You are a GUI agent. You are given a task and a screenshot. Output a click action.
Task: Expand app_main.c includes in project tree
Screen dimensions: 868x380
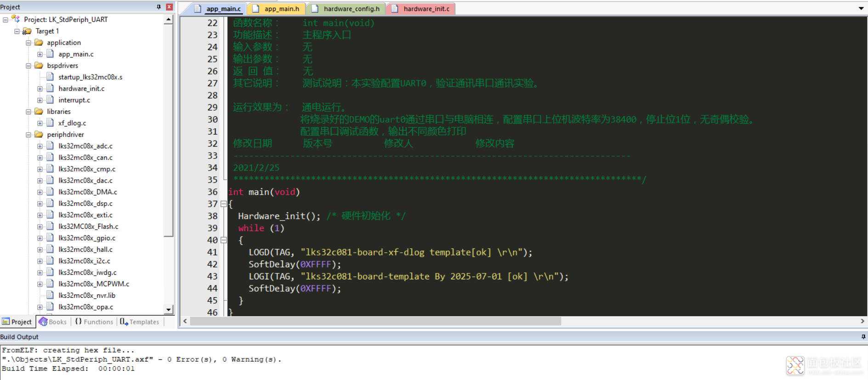[x=40, y=54]
